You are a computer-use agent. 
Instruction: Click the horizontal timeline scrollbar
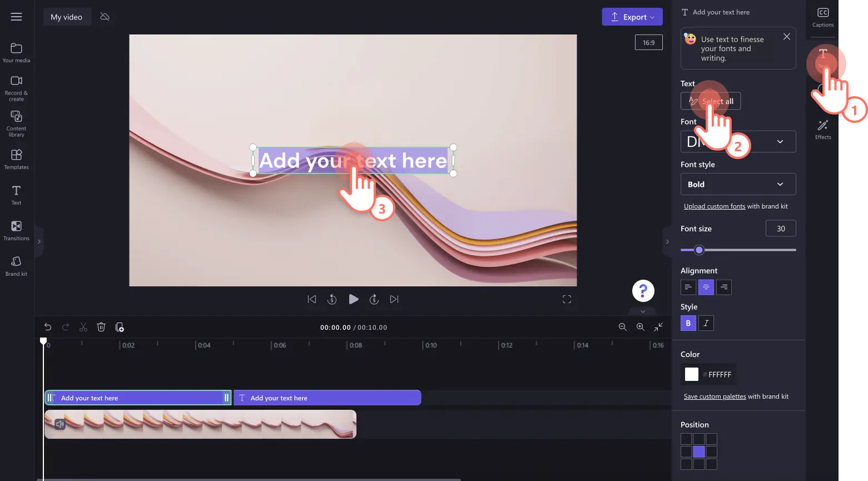pyautogui.click(x=249, y=479)
